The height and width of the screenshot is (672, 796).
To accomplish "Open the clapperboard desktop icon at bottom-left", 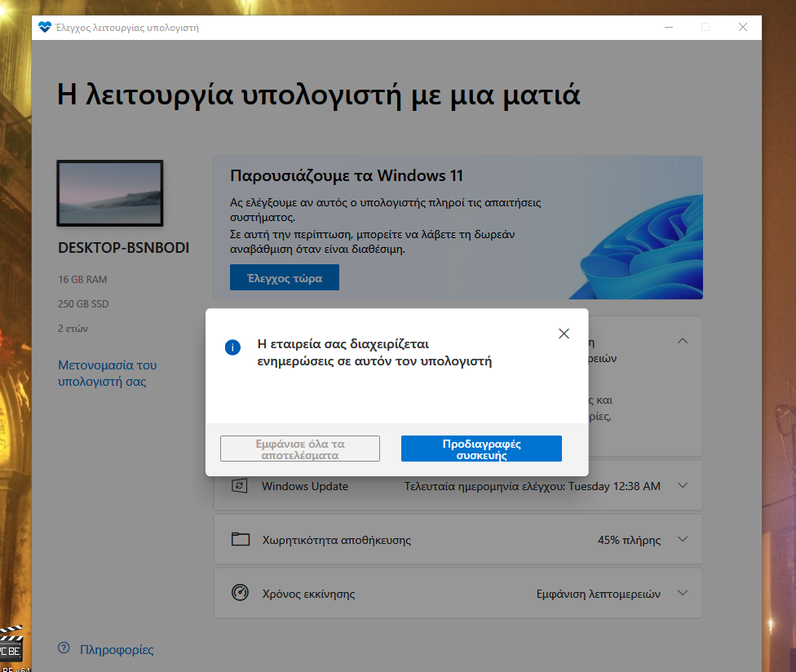I will point(11,643).
